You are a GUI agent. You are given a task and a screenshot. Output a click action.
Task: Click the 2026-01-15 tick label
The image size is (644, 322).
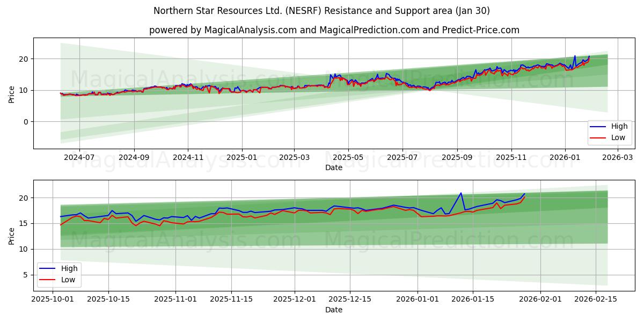(x=473, y=299)
